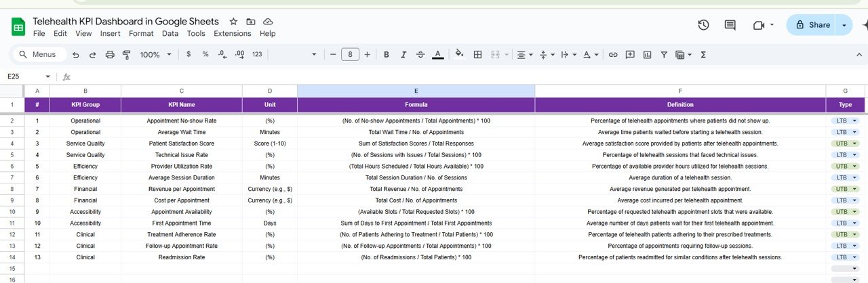Open the 100% zoom dropdown

pos(155,54)
